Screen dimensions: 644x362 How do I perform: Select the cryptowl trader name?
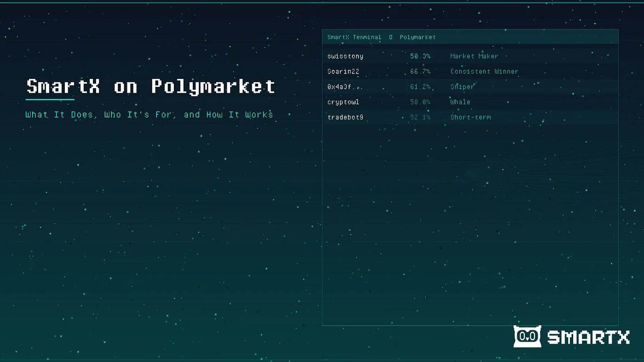coord(343,102)
